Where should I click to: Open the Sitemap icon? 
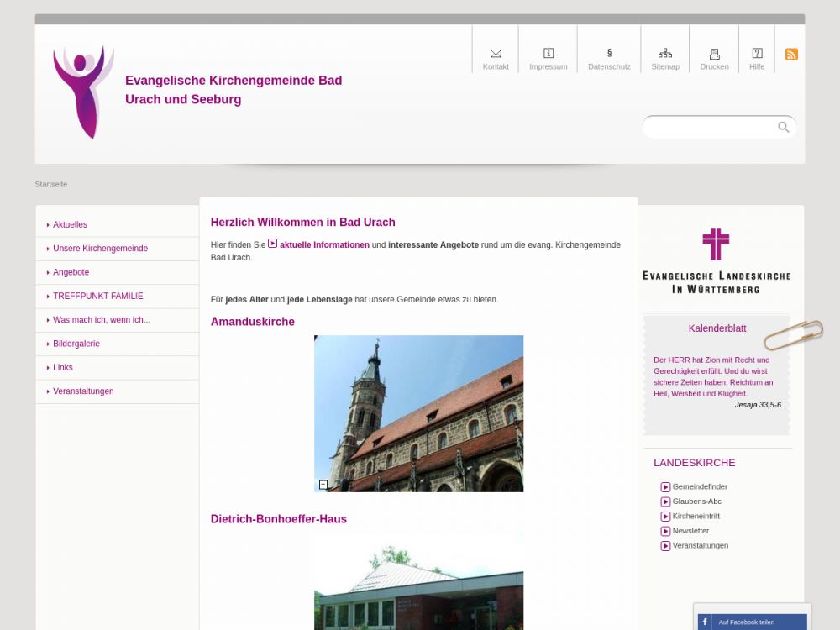(665, 54)
